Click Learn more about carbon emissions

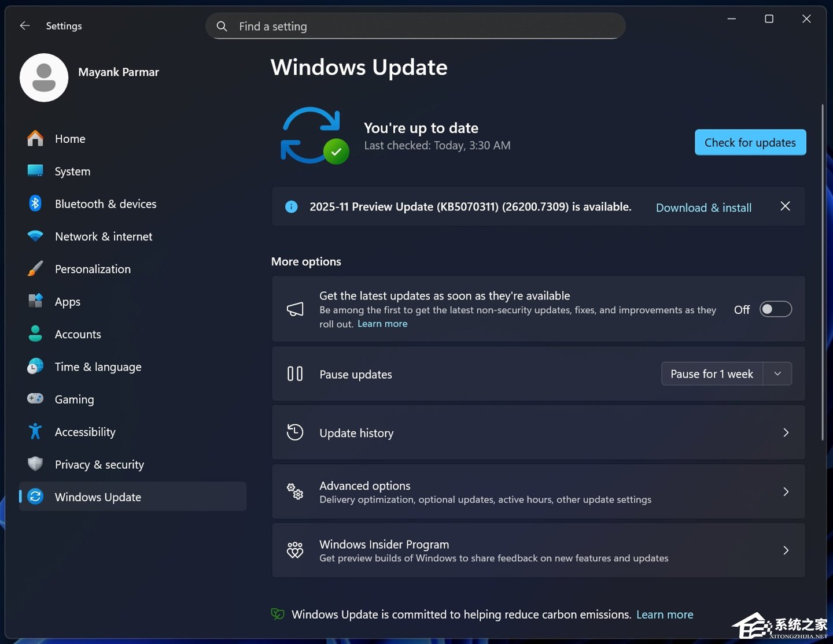665,615
